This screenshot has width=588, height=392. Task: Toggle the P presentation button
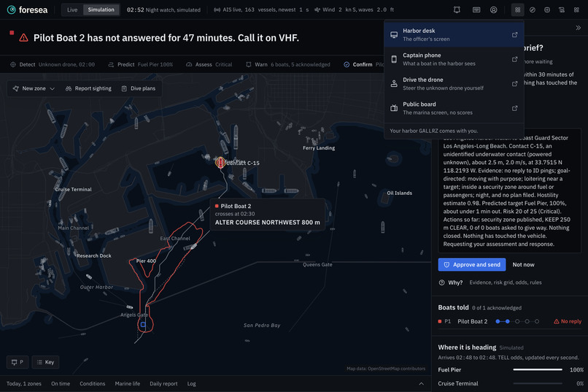(18, 362)
